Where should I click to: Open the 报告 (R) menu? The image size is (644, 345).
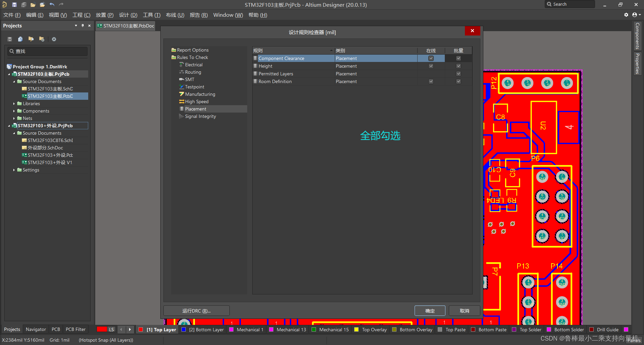199,15
